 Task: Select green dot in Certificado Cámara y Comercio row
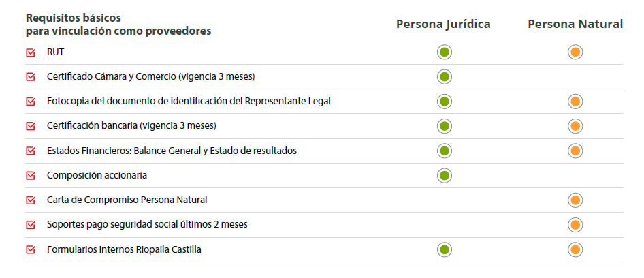[x=444, y=77]
